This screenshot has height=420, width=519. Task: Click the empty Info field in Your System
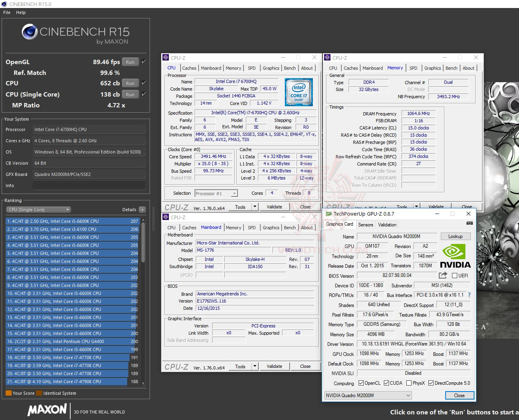[x=89, y=186]
